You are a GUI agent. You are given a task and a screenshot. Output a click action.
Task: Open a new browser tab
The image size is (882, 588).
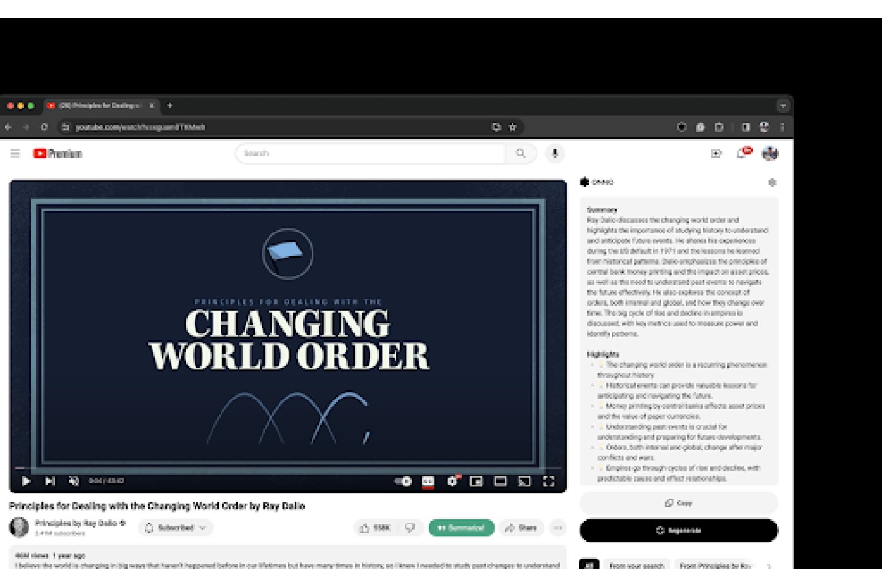point(170,106)
